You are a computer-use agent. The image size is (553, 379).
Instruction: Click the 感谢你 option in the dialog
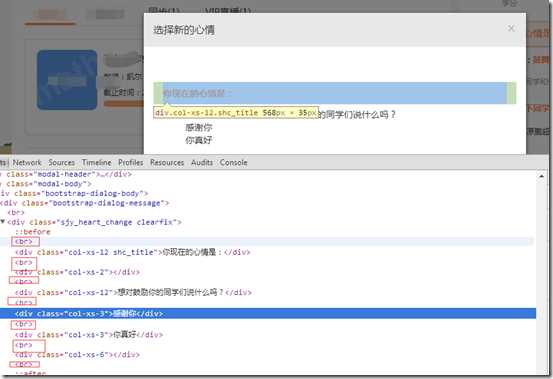pyautogui.click(x=199, y=127)
